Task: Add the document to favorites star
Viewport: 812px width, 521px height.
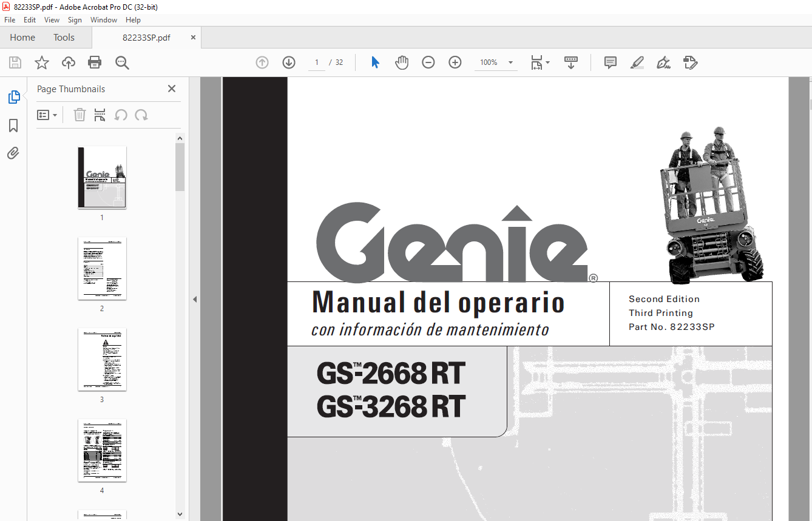Action: [x=42, y=62]
